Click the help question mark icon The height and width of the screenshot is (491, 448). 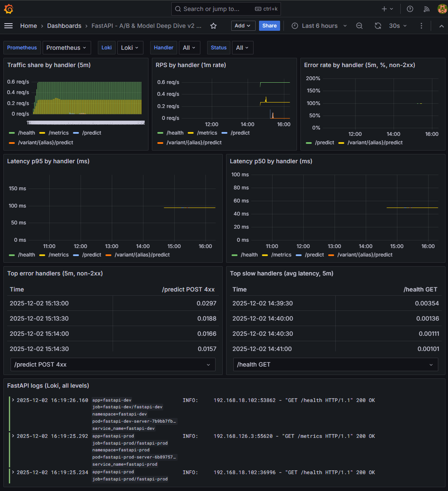pos(410,8)
